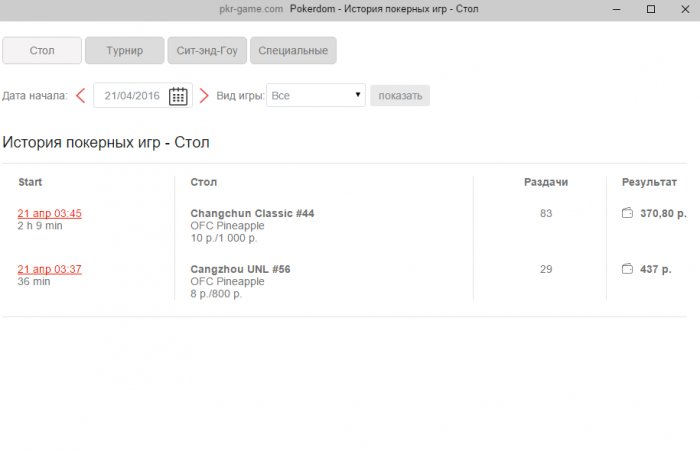Click hands count 83
Screen dimensions: 700x451
[546, 213]
